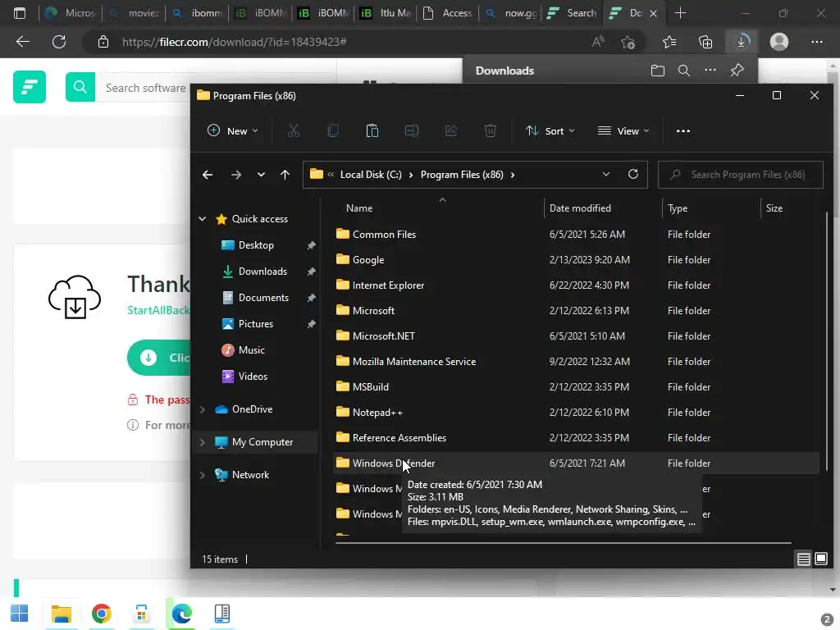Select Desktop in Quick access
Viewport: 840px width, 630px height.
(x=256, y=244)
